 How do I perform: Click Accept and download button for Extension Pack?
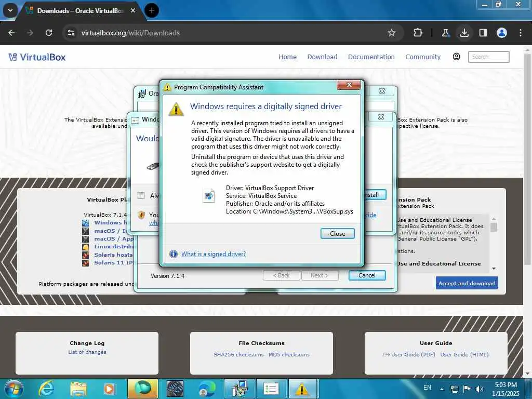pos(467,283)
